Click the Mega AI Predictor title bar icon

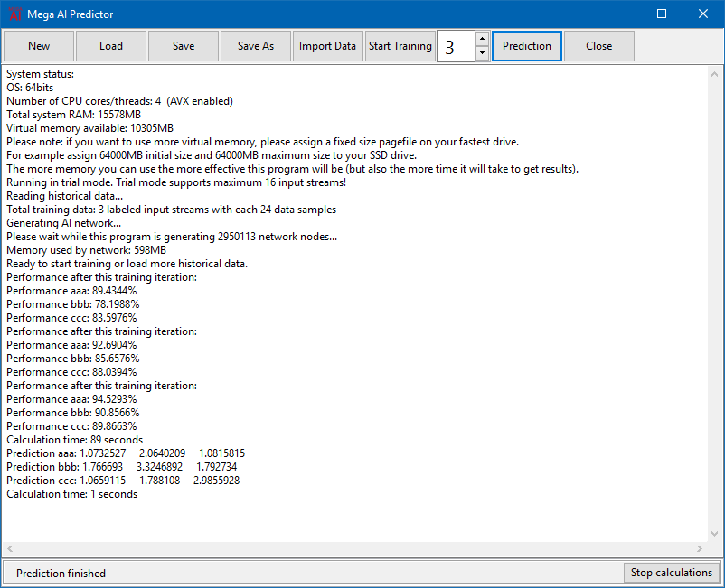click(x=14, y=14)
